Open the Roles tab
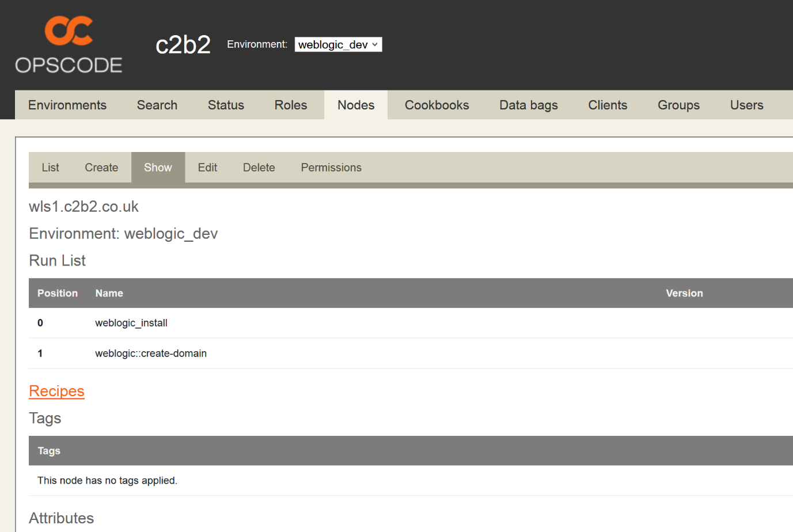The height and width of the screenshot is (532, 793). coord(291,105)
